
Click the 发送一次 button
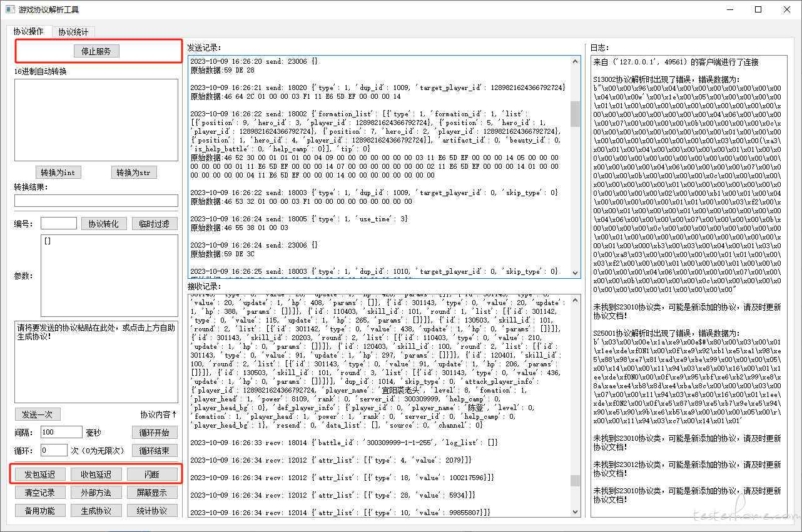(x=38, y=414)
